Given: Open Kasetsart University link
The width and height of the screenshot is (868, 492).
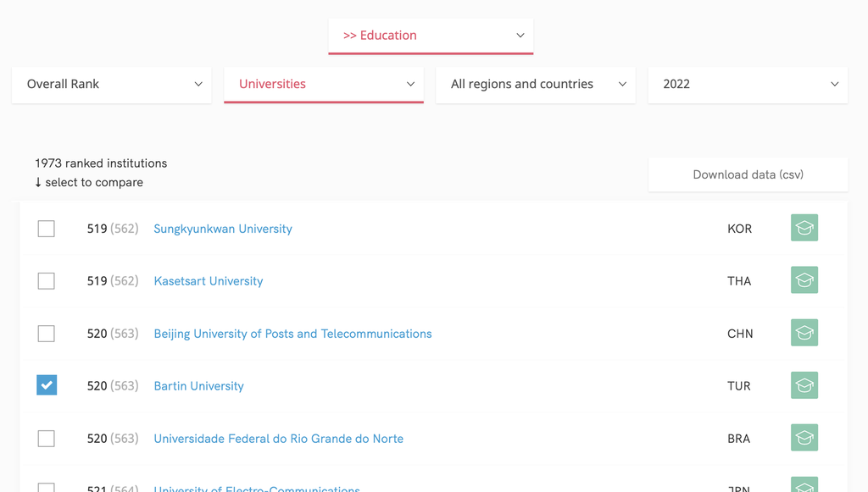Looking at the screenshot, I should coord(209,281).
